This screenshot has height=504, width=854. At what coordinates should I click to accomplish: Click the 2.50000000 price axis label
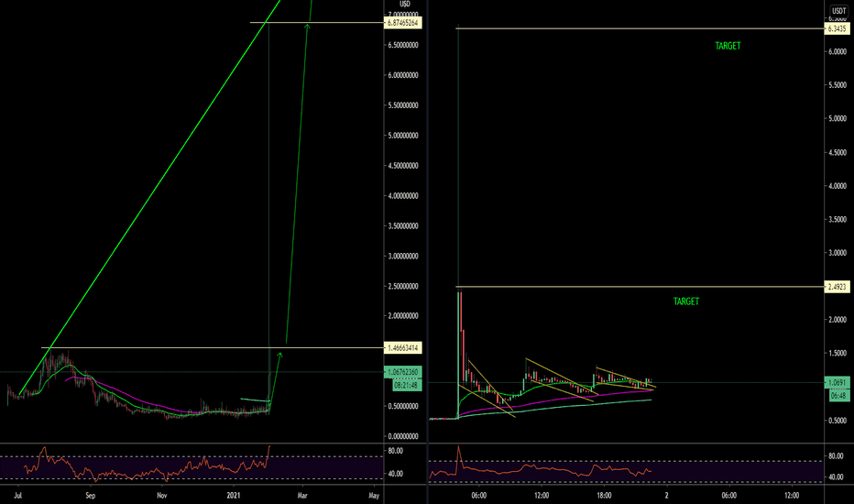pos(403,286)
